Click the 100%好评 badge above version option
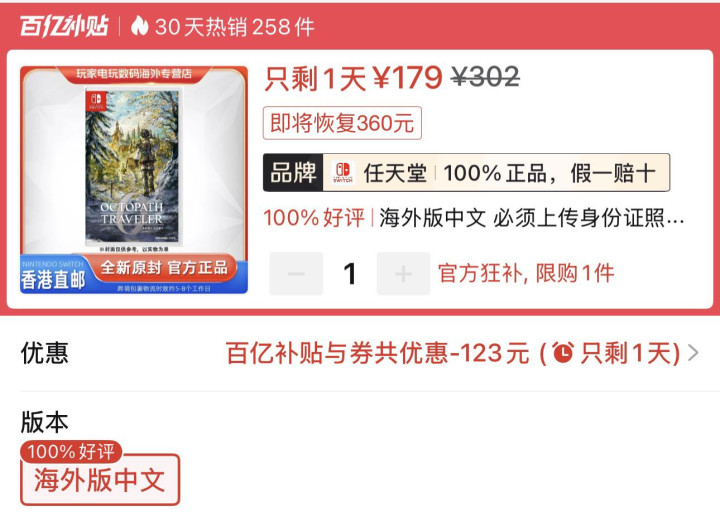Viewport: 720px width, 531px height. (71, 451)
